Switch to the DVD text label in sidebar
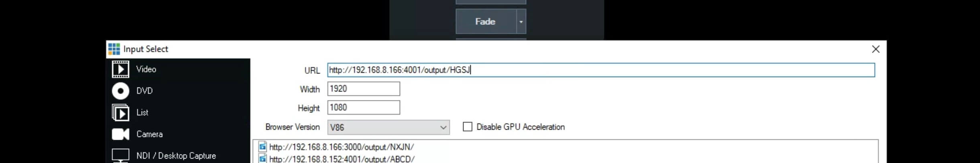 144,91
